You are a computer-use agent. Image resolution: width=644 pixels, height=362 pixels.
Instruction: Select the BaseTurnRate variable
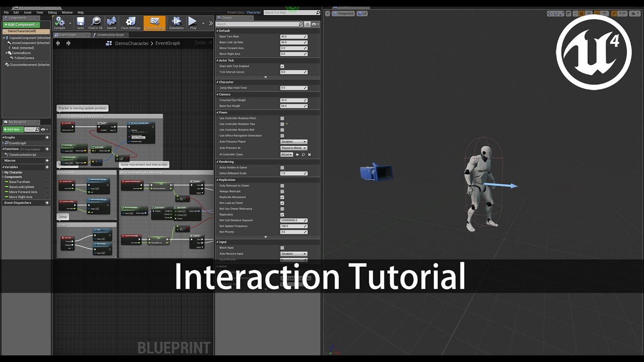(x=19, y=182)
